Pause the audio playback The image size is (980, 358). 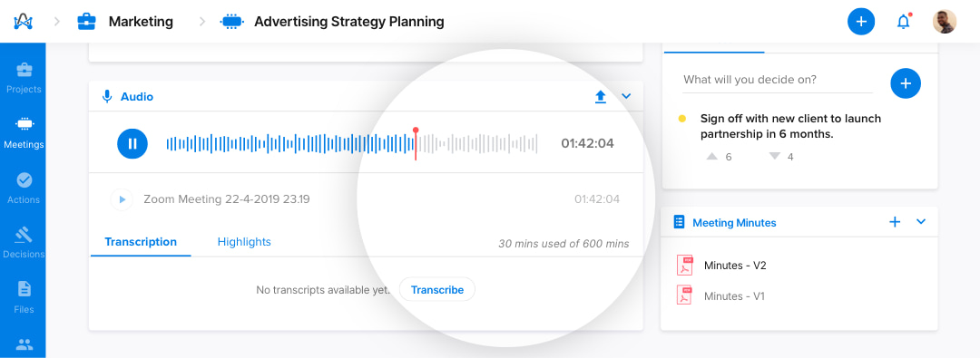click(132, 144)
